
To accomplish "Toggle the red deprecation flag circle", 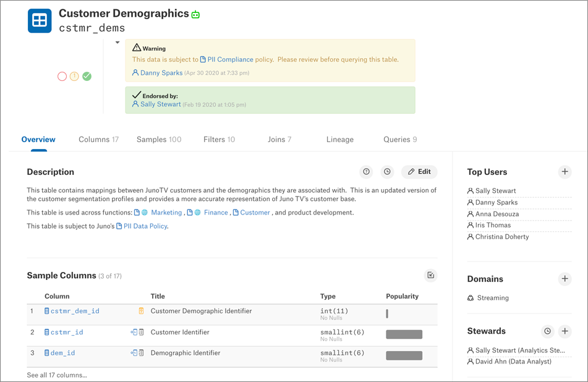I will pyautogui.click(x=62, y=77).
